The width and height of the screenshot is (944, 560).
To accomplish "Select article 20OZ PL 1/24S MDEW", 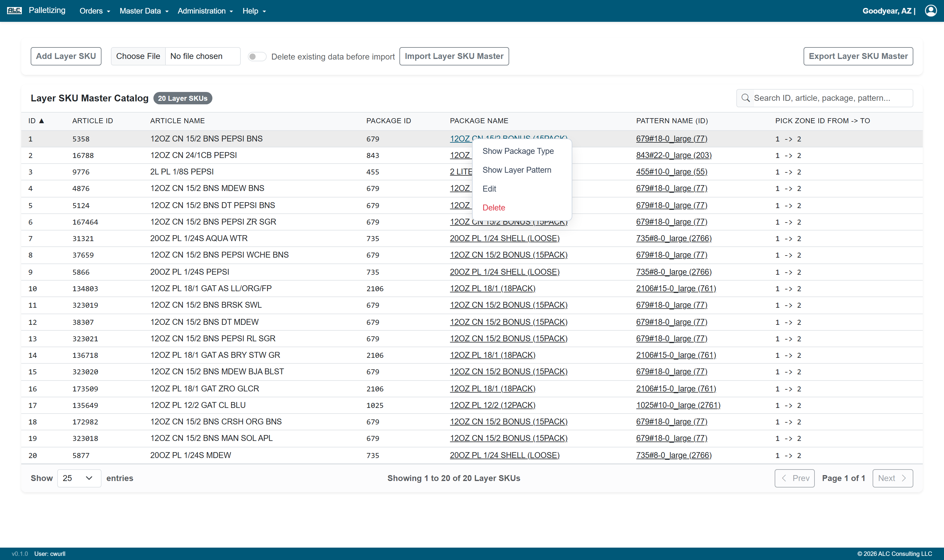I will [x=190, y=455].
